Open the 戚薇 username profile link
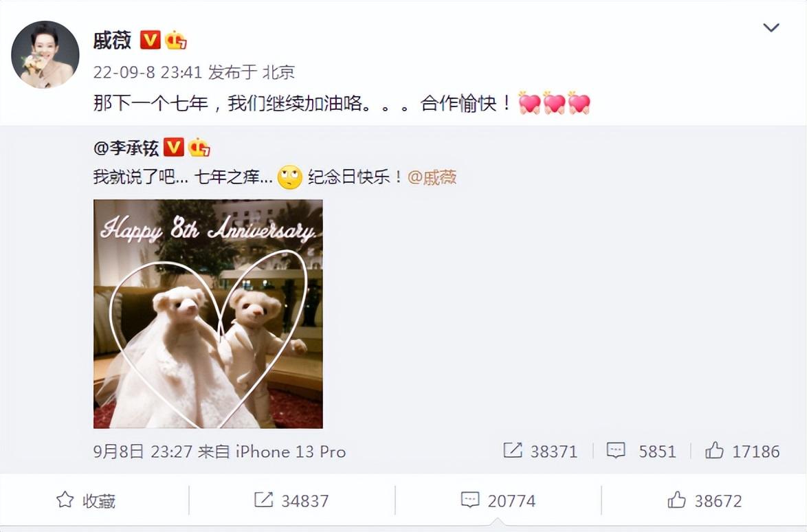 pyautogui.click(x=113, y=40)
